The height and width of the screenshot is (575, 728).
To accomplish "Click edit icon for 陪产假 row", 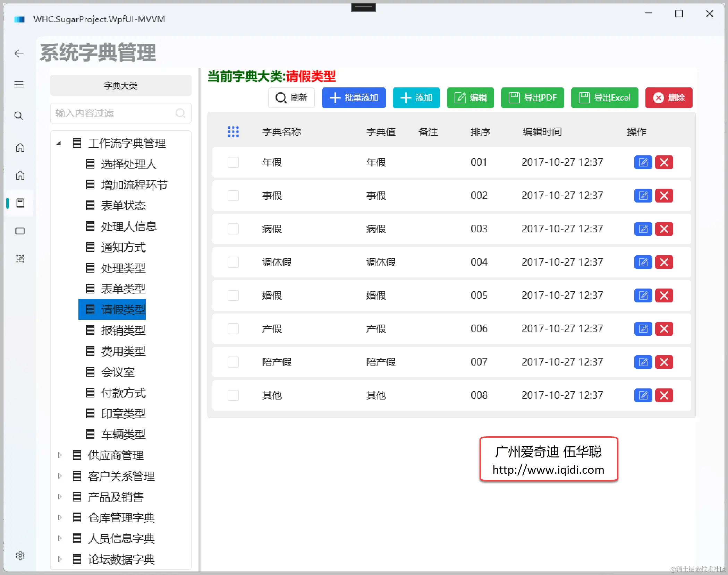I will [x=643, y=362].
